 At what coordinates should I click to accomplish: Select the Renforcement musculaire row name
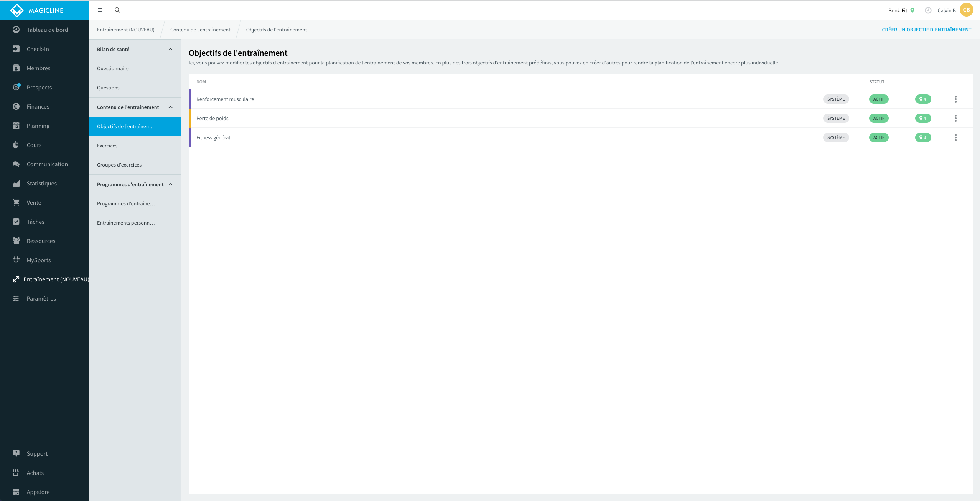point(225,99)
